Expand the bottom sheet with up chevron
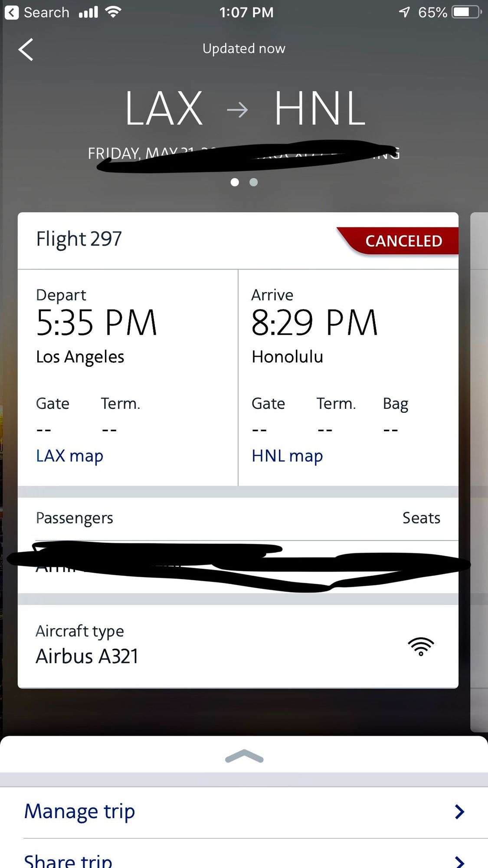 pos(244,756)
